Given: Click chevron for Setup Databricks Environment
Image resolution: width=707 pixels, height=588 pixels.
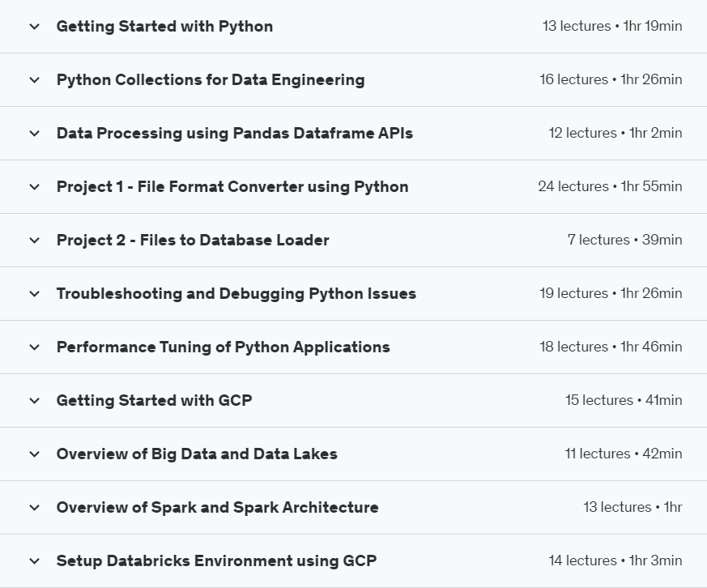Looking at the screenshot, I should click(x=34, y=561).
